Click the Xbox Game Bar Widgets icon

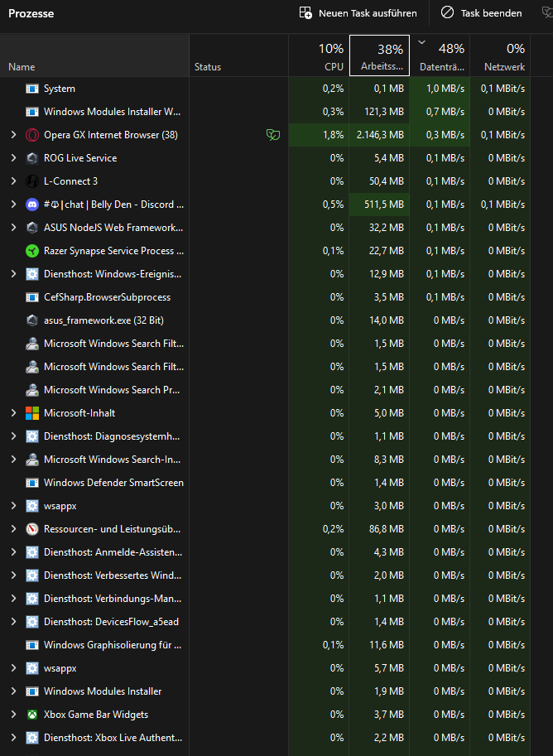tap(31, 715)
